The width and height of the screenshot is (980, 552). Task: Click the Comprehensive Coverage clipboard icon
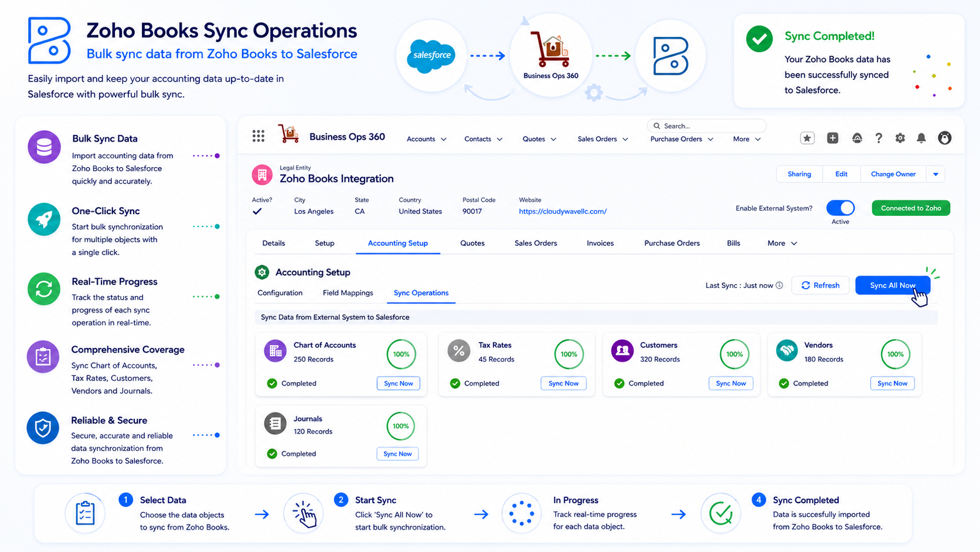click(x=43, y=357)
